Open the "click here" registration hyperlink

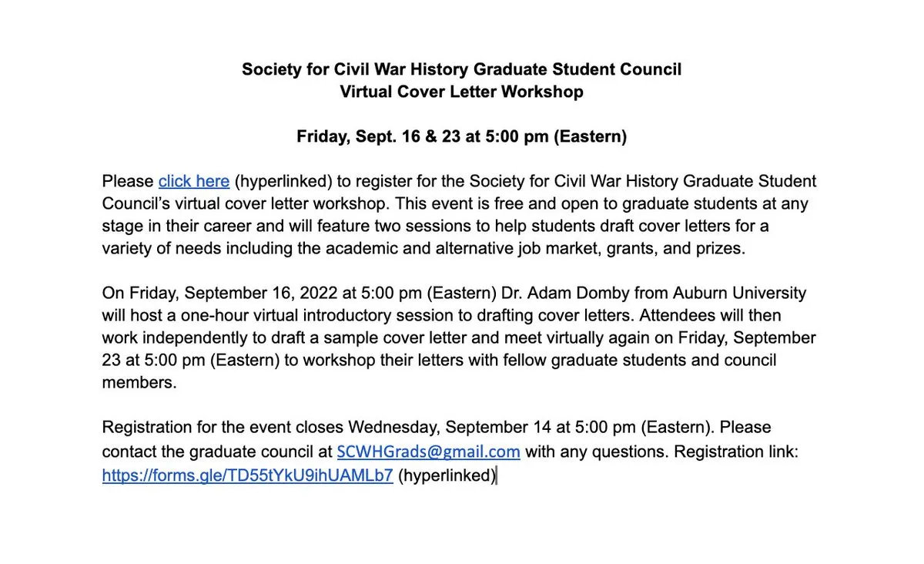[193, 182]
